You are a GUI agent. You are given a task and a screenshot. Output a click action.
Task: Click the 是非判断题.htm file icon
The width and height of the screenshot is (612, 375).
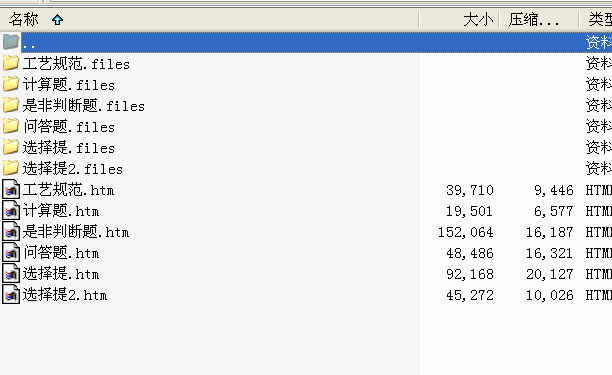pos(11,231)
